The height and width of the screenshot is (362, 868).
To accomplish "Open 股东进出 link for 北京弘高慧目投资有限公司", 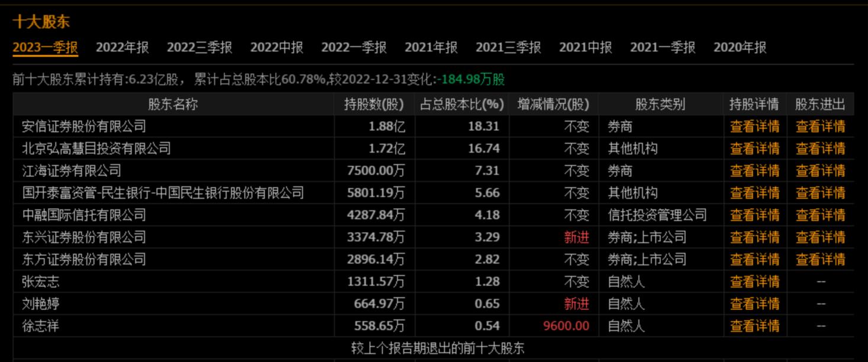I will (x=820, y=148).
